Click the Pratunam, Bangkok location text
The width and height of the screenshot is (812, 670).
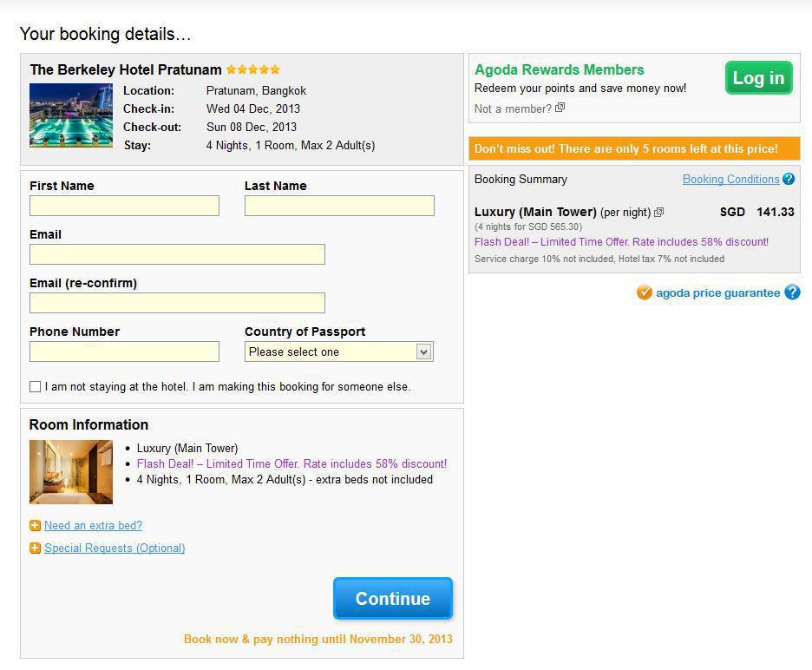[x=256, y=90]
